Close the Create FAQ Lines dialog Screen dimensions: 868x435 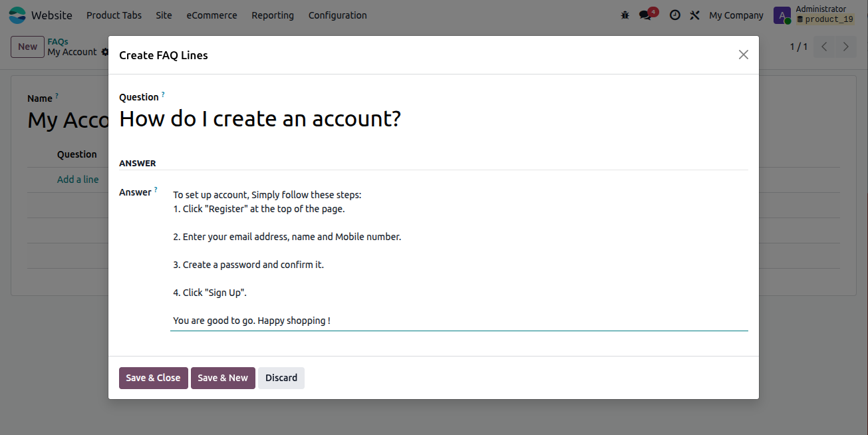pyautogui.click(x=744, y=55)
